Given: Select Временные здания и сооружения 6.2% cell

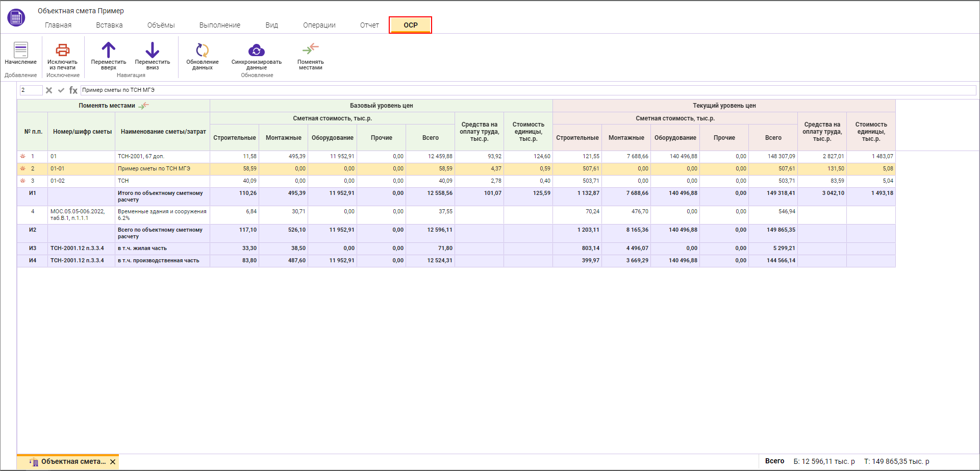Looking at the screenshot, I should click(162, 215).
